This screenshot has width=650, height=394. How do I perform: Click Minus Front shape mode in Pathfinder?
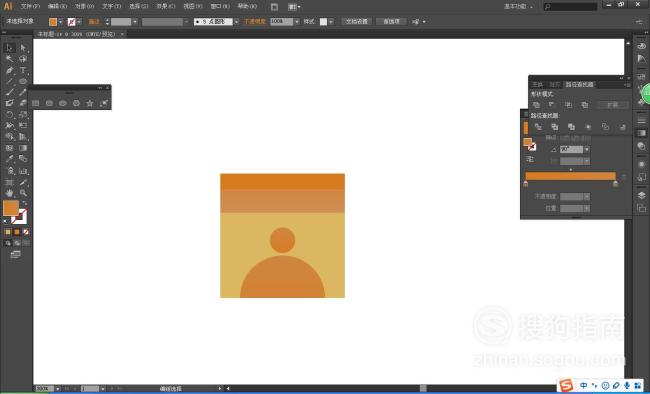(552, 105)
